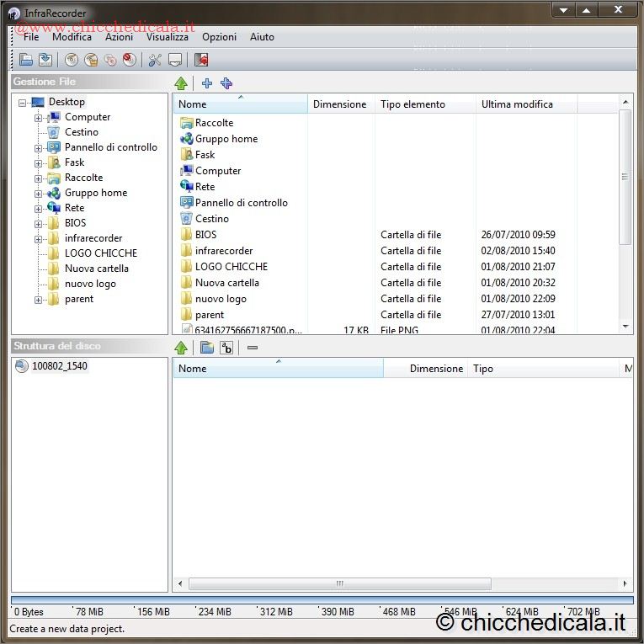Click the Rename 'ab' icon in disc toolbar
Screen dimensions: 644x644
point(226,348)
